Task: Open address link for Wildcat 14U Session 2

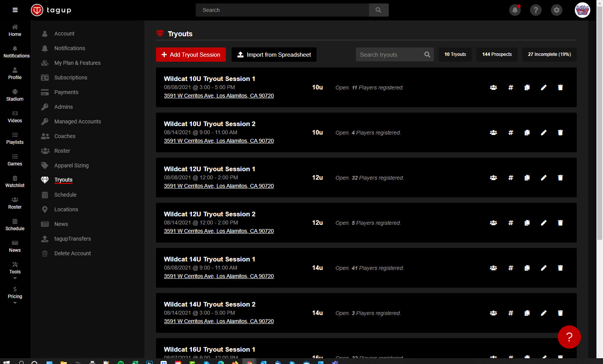Action: [219, 321]
